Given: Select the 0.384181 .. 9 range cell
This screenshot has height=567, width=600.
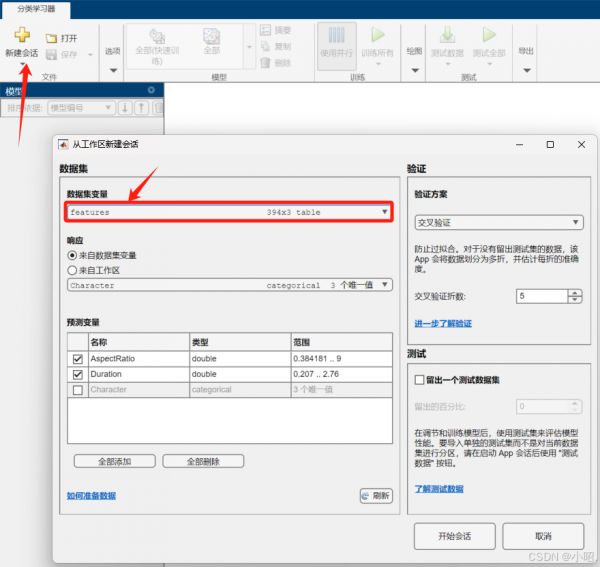Looking at the screenshot, I should 341,359.
